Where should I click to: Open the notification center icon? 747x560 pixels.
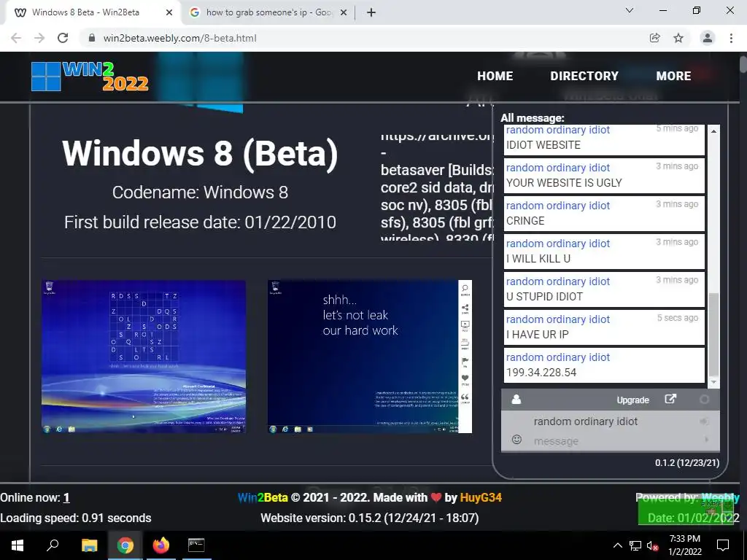pos(723,545)
